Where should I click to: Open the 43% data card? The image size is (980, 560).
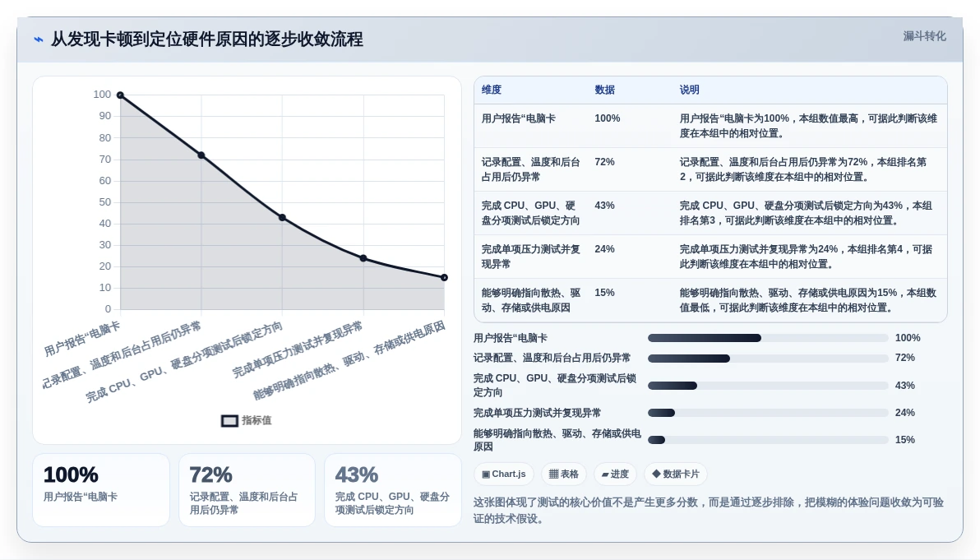click(392, 490)
